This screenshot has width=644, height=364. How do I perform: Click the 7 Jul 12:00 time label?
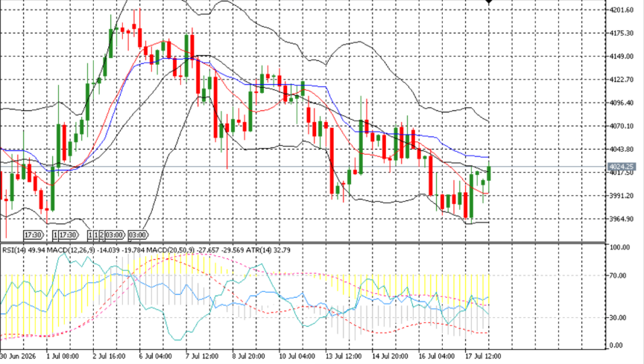(x=202, y=357)
